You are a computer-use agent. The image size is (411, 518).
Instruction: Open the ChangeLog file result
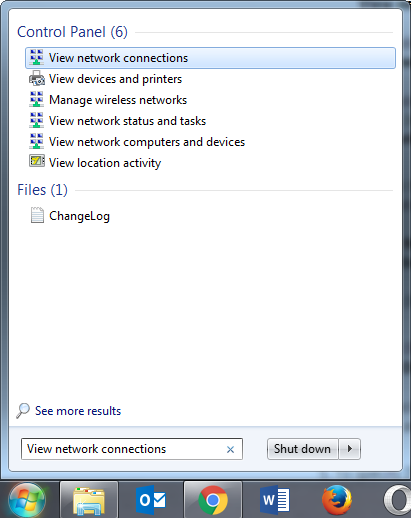click(x=79, y=216)
